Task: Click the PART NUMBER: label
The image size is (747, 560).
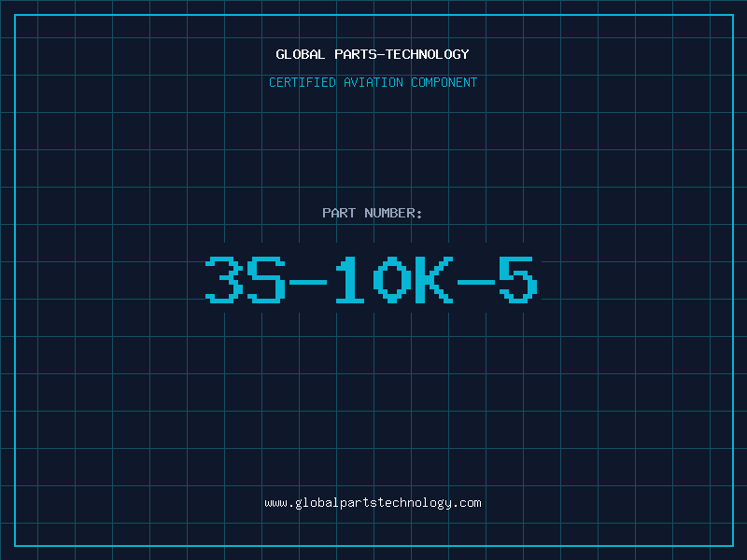Action: pos(372,213)
